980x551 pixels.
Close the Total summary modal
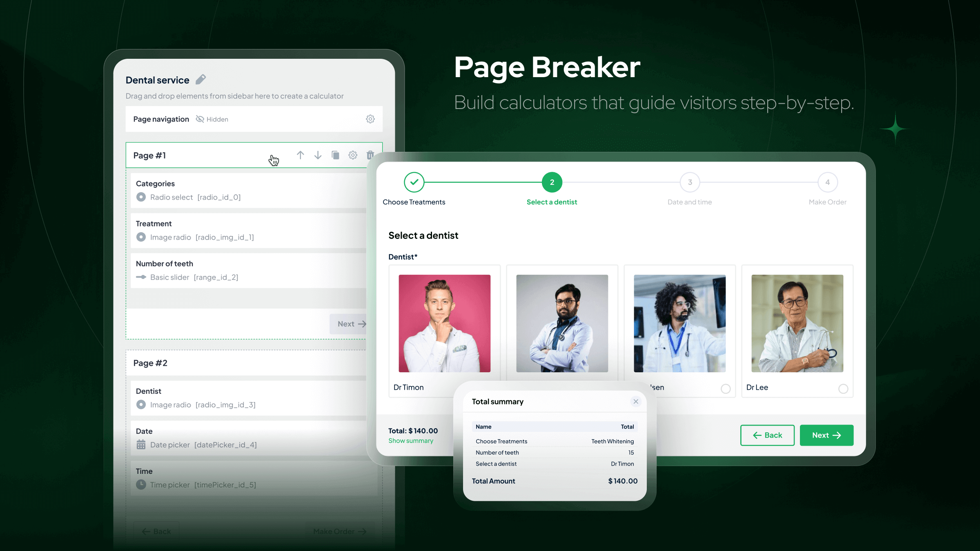(636, 402)
